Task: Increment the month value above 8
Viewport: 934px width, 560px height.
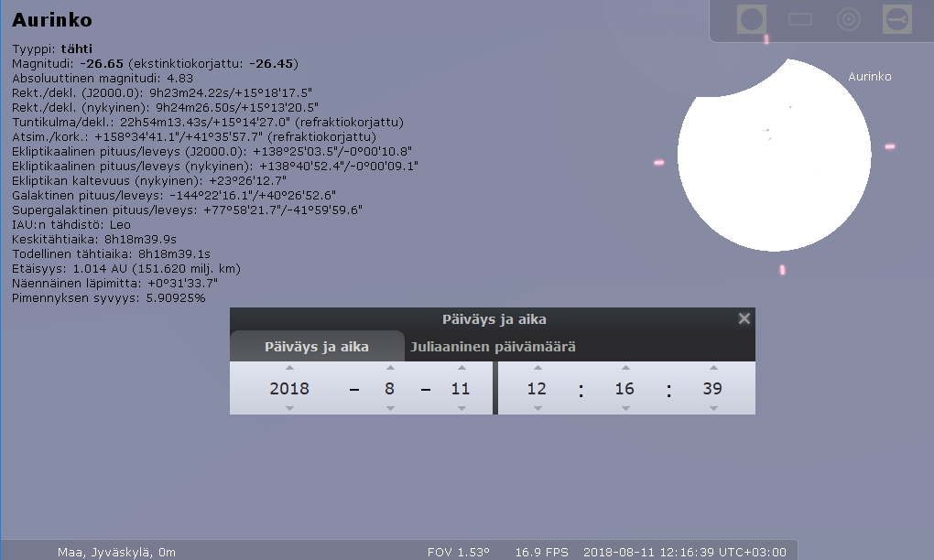Action: [389, 368]
